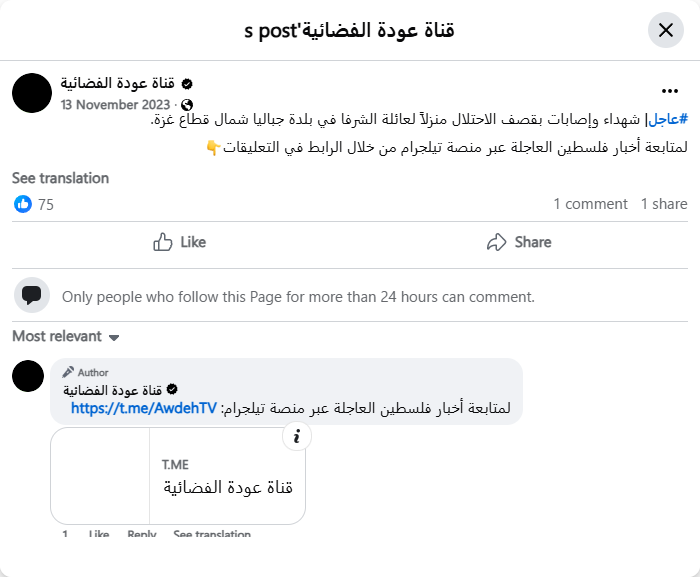This screenshot has width=700, height=577.
Task: Click the page's profile picture on post
Action: (x=32, y=93)
